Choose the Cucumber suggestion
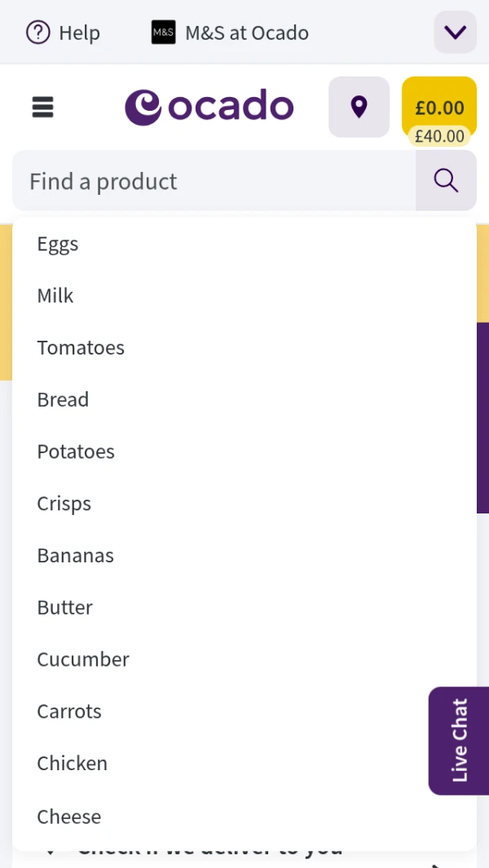This screenshot has height=868, width=489. 83,659
